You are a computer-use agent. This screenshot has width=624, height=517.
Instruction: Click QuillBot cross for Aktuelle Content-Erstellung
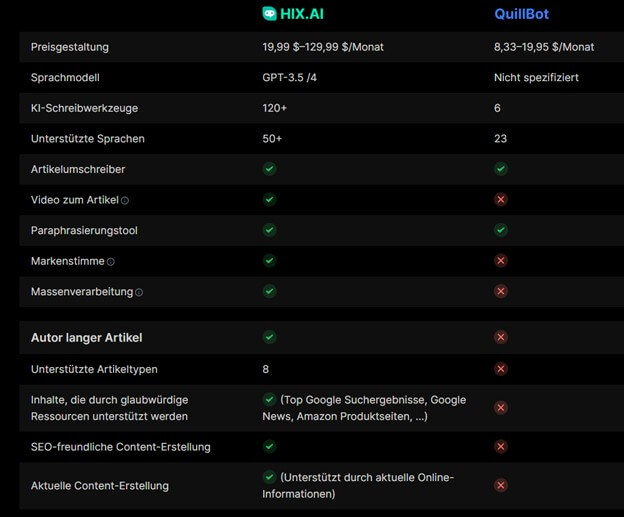point(501,485)
